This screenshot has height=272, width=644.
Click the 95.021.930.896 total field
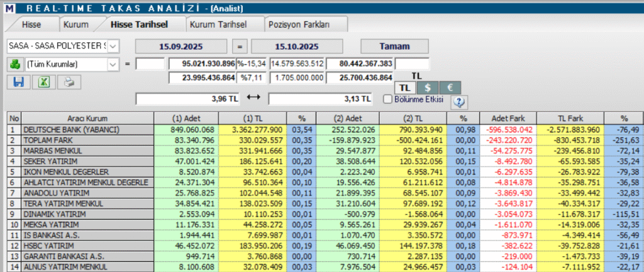pyautogui.click(x=202, y=64)
